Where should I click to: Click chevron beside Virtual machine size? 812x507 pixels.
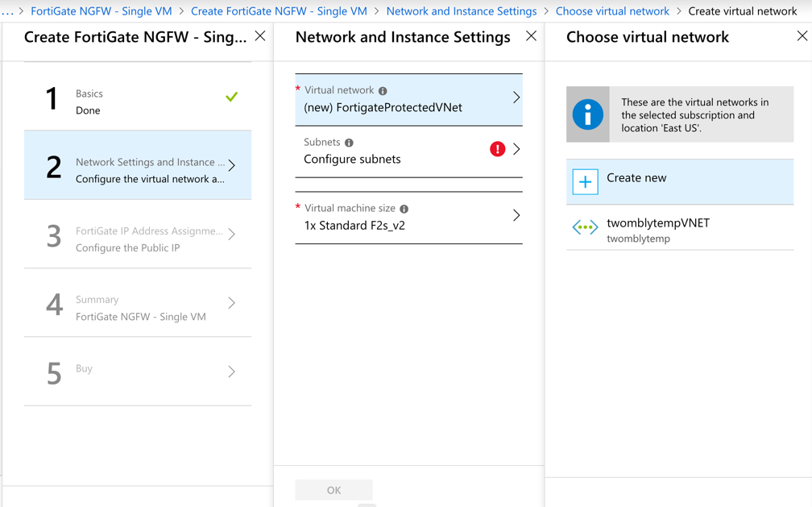point(516,215)
